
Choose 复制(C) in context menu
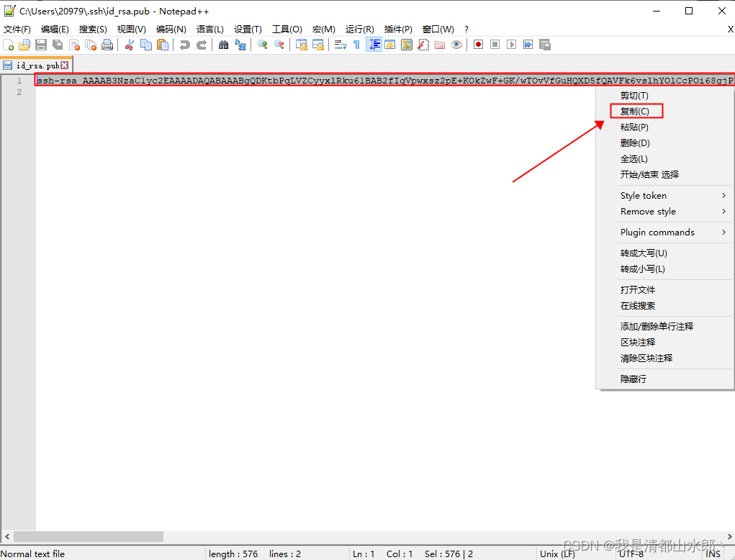tap(636, 111)
